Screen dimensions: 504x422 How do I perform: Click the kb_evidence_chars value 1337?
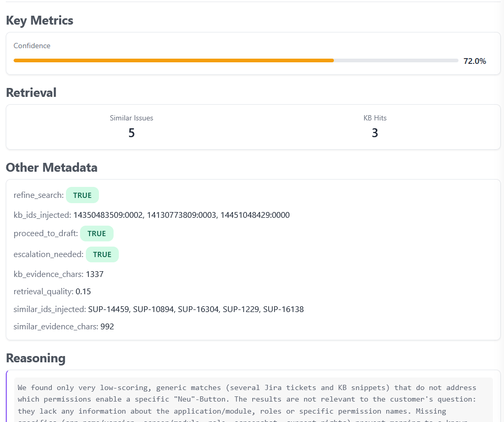(x=95, y=274)
